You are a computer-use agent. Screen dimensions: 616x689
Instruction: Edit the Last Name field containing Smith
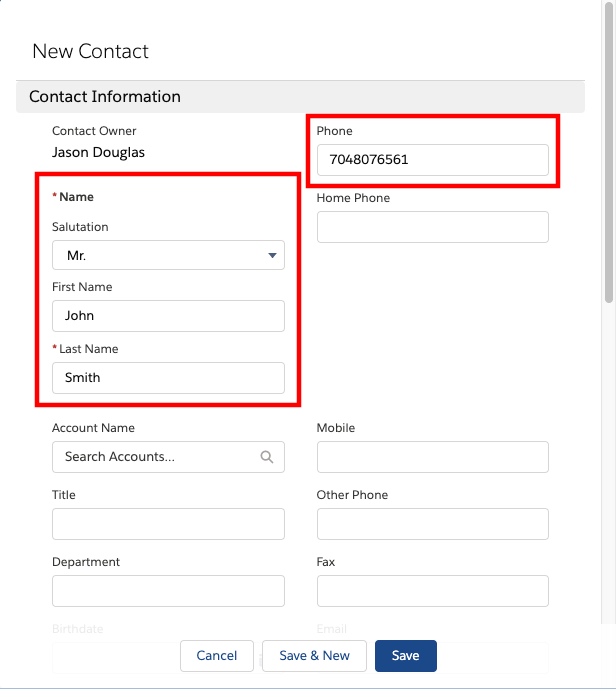click(168, 378)
